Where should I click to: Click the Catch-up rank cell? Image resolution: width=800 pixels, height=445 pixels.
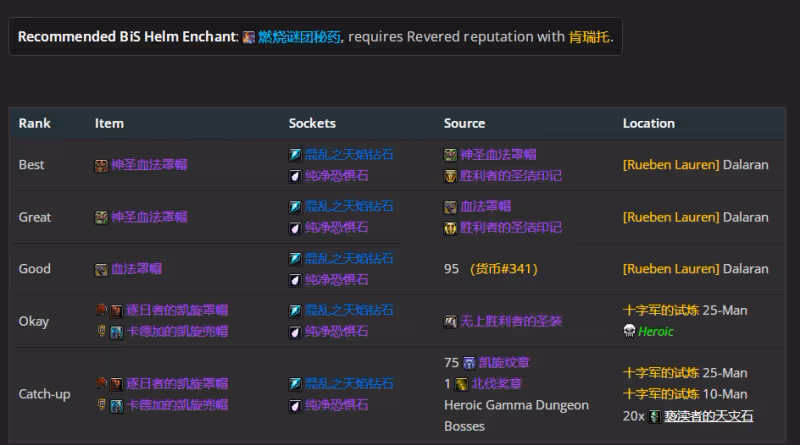click(44, 394)
